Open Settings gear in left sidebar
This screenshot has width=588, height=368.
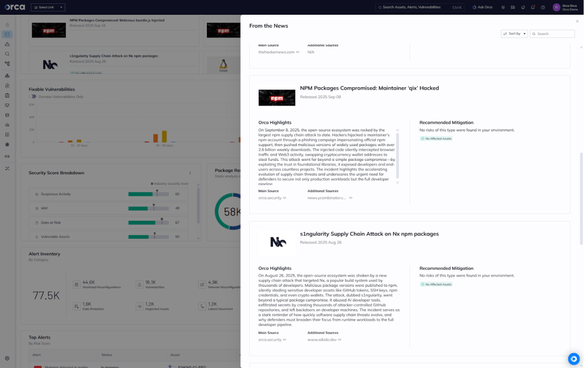coord(7,358)
